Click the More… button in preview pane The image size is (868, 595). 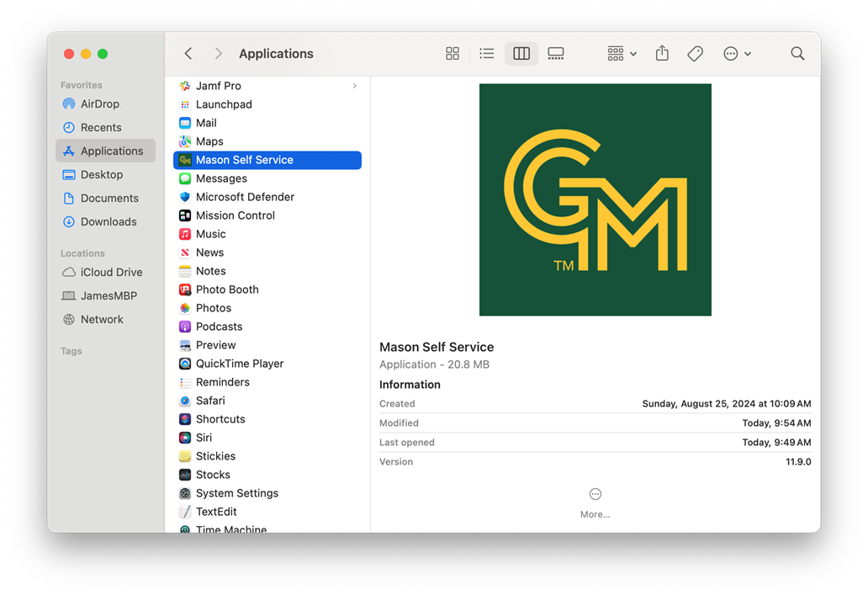tap(595, 503)
